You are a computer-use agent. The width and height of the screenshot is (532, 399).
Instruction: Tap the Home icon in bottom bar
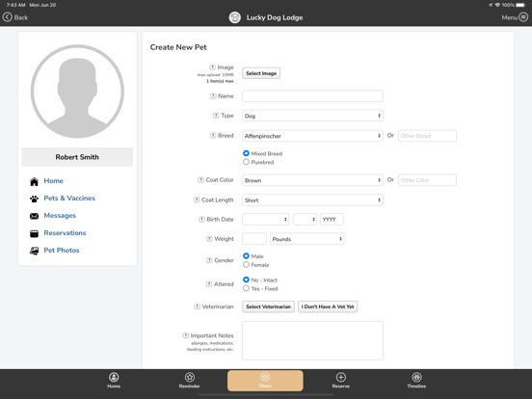click(x=114, y=377)
